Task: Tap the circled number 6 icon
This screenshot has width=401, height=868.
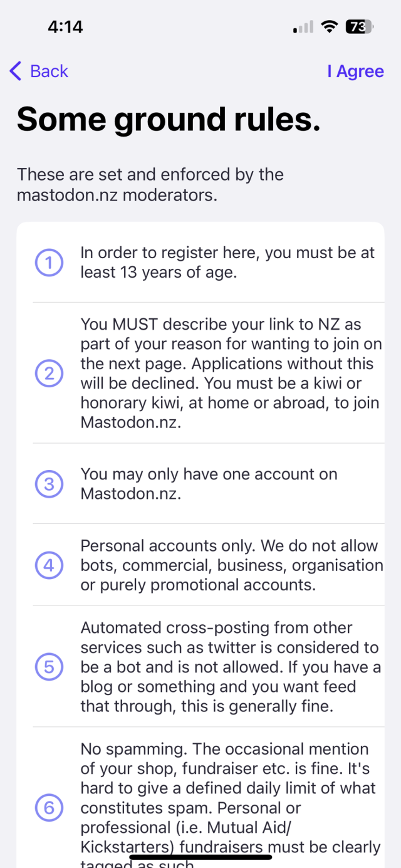Action: click(x=48, y=808)
